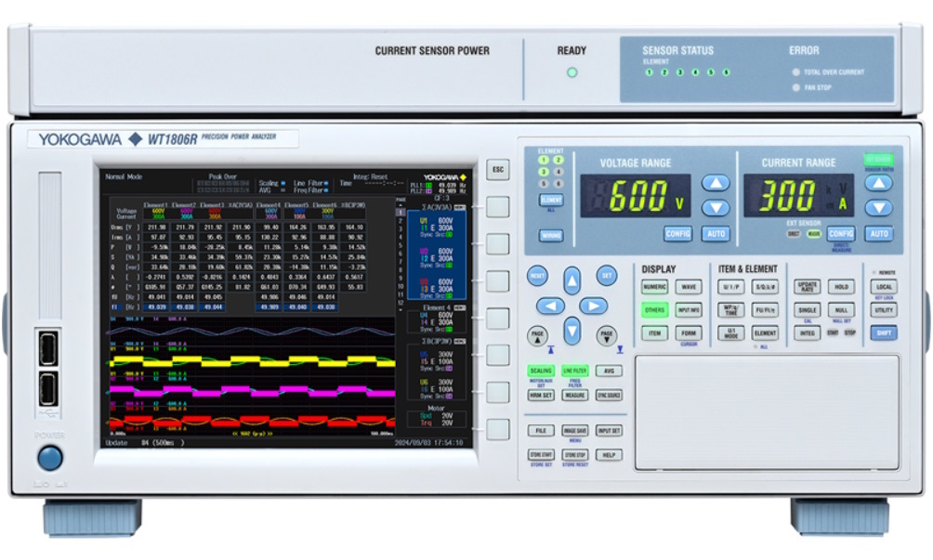This screenshot has width=933, height=560.
Task: Push the round blue POWER button
Action: point(49,459)
